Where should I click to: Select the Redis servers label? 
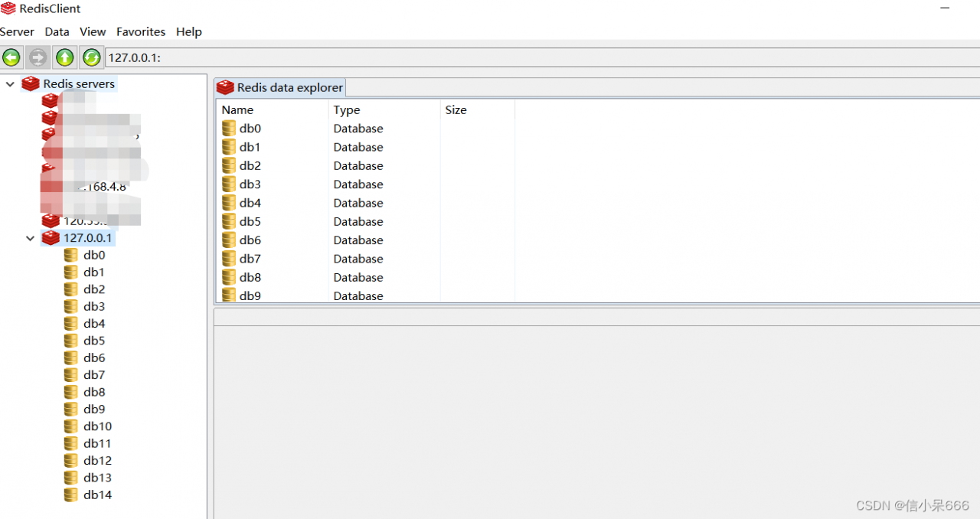click(79, 84)
